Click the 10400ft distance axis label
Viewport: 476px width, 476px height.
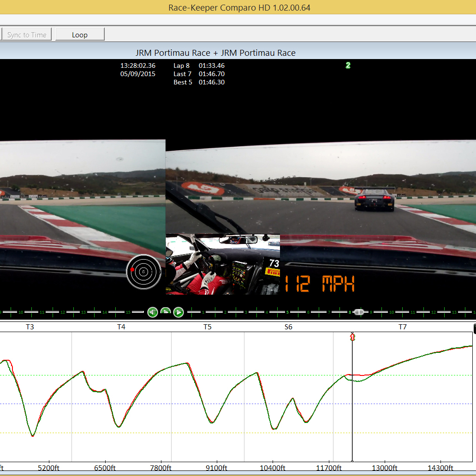[273, 468]
